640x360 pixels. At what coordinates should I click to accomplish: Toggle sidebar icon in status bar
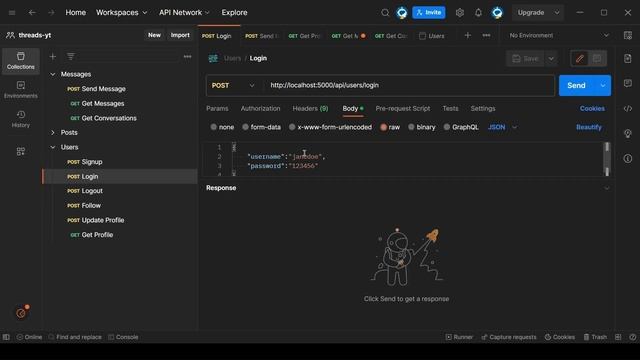6,337
